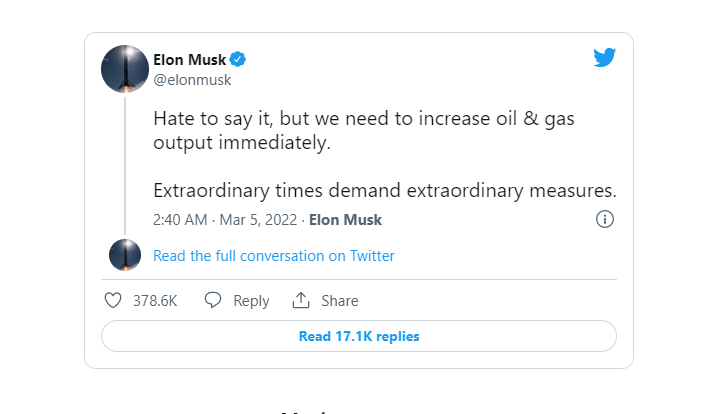Viewport: 724px width, 414px height.
Task: Click the heart like icon
Action: [113, 300]
